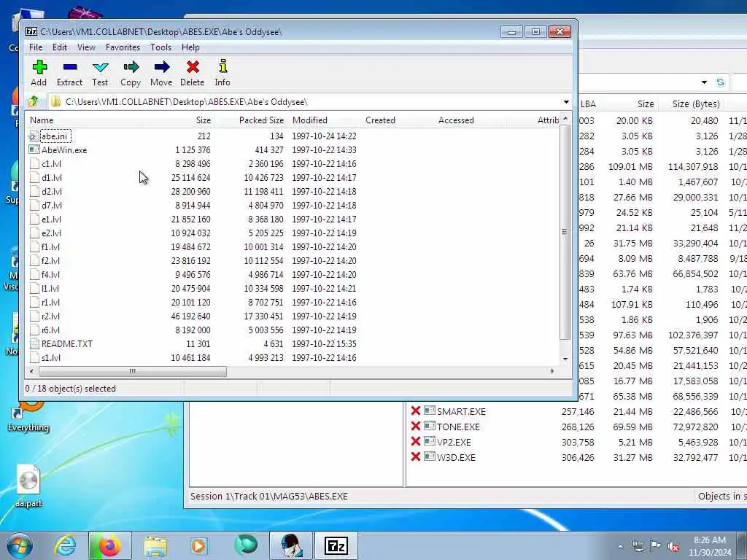Open the Everything desktop shortcut
This screenshot has width=747, height=560.
pyautogui.click(x=28, y=413)
